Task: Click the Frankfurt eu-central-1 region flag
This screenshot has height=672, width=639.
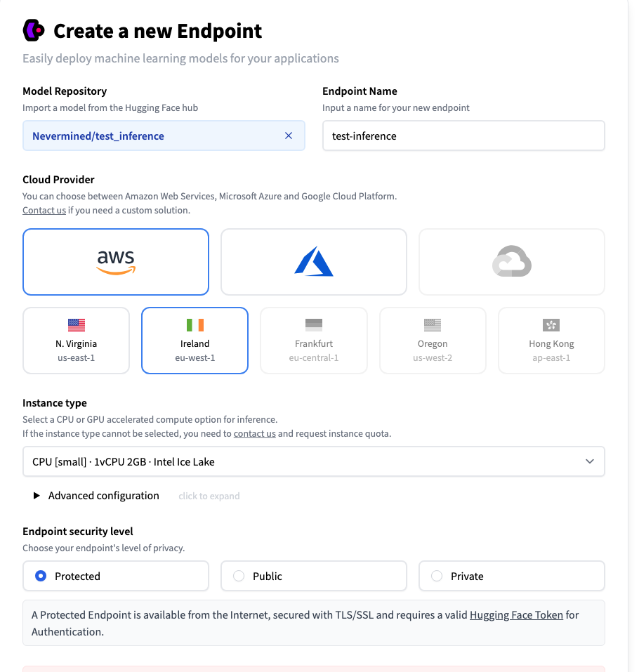Action: click(313, 324)
